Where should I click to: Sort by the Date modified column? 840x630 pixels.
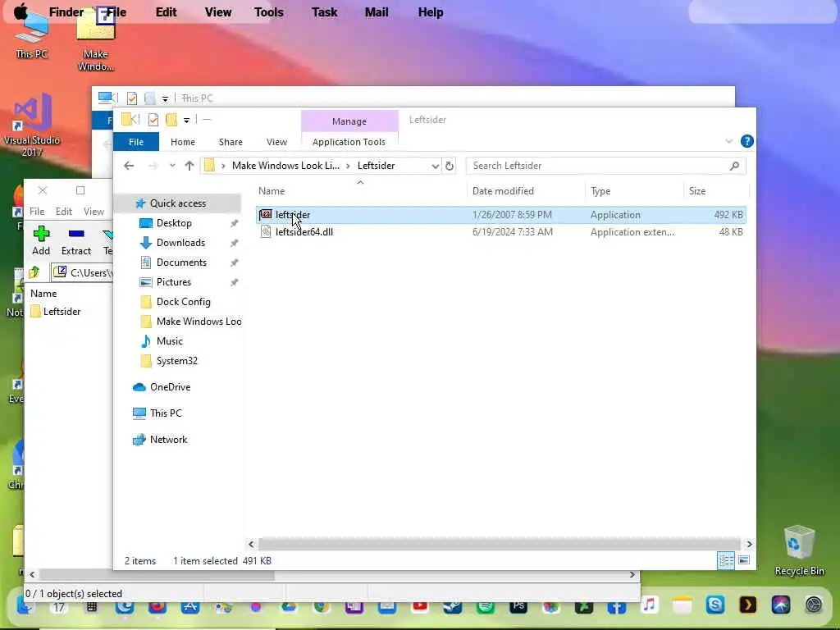(503, 191)
